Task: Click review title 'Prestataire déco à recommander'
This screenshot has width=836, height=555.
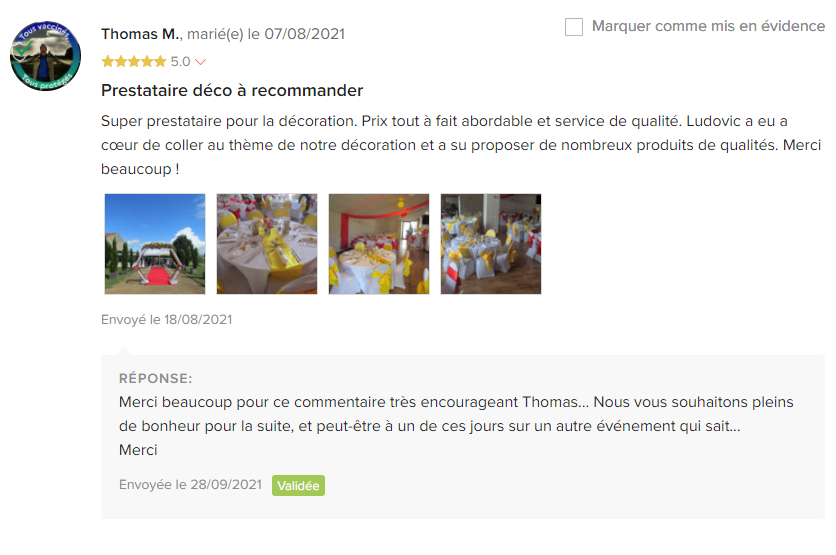Action: 232,91
